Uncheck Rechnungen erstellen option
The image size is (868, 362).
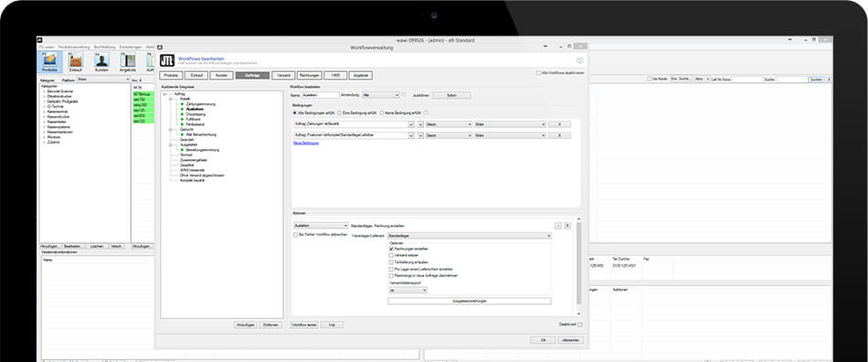tap(391, 249)
